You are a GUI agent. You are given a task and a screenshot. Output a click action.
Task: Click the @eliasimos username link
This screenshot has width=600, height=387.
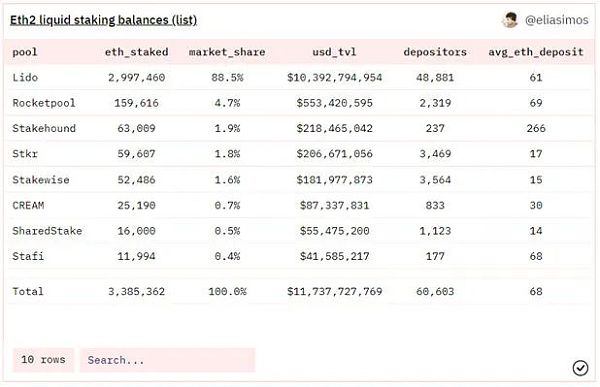[556, 20]
